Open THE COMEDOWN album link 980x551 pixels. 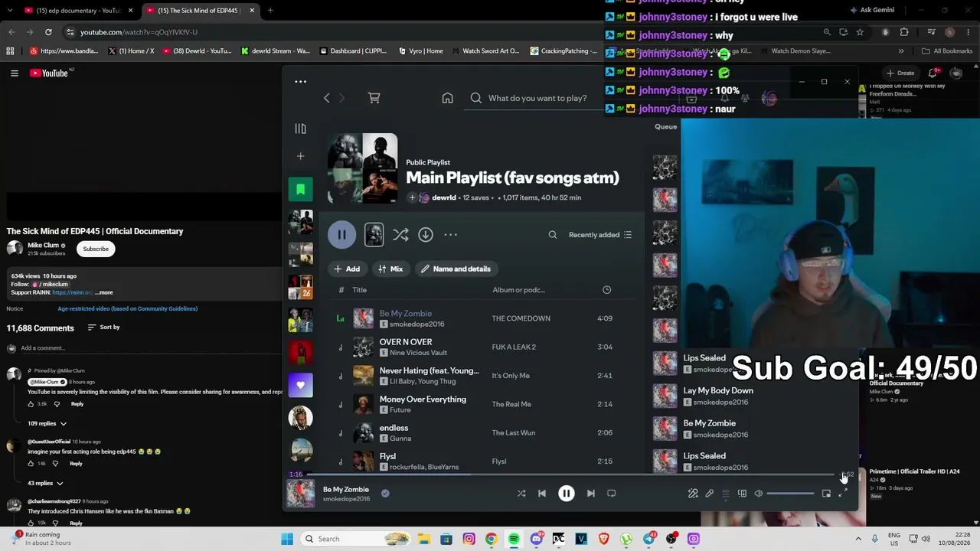(521, 318)
